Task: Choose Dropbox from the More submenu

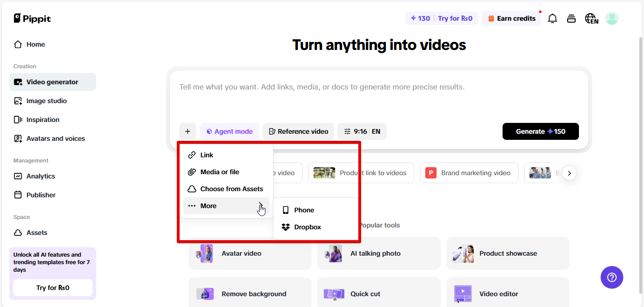Action: (307, 226)
